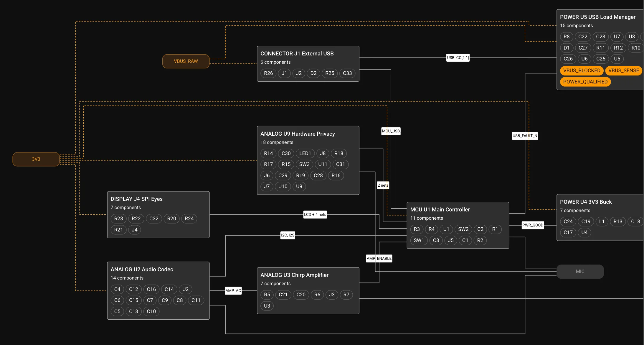This screenshot has height=345, width=644.
Task: Click component C4 chip
Action: pyautogui.click(x=117, y=290)
